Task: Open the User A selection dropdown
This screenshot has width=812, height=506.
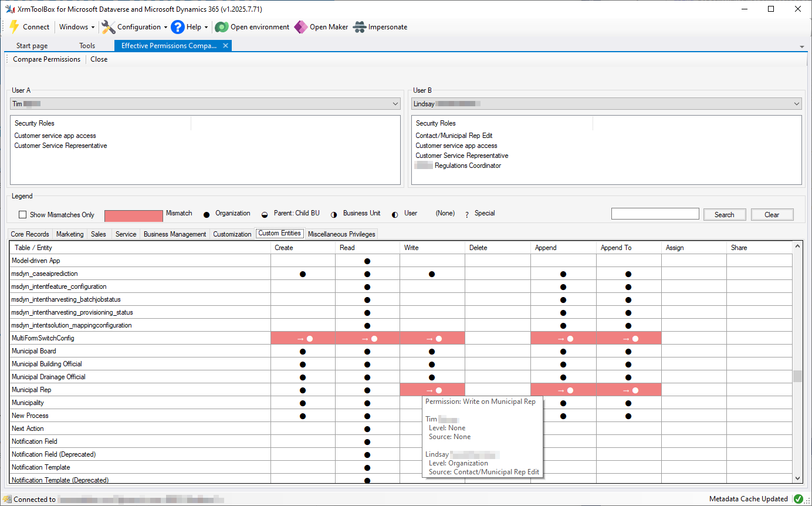Action: 395,103
